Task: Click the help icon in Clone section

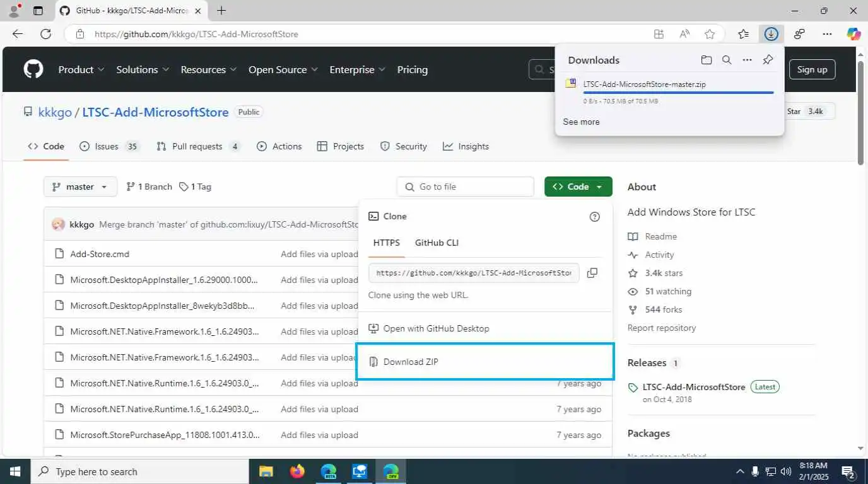Action: pyautogui.click(x=594, y=217)
